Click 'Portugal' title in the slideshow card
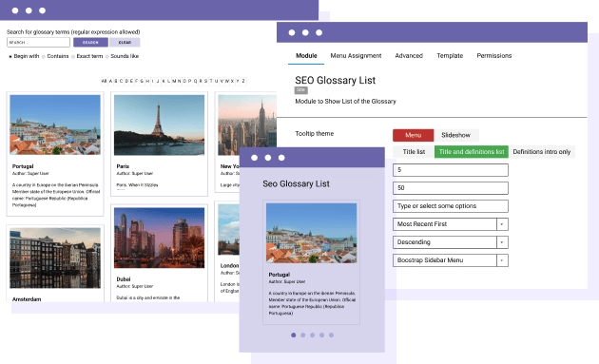 pos(280,275)
